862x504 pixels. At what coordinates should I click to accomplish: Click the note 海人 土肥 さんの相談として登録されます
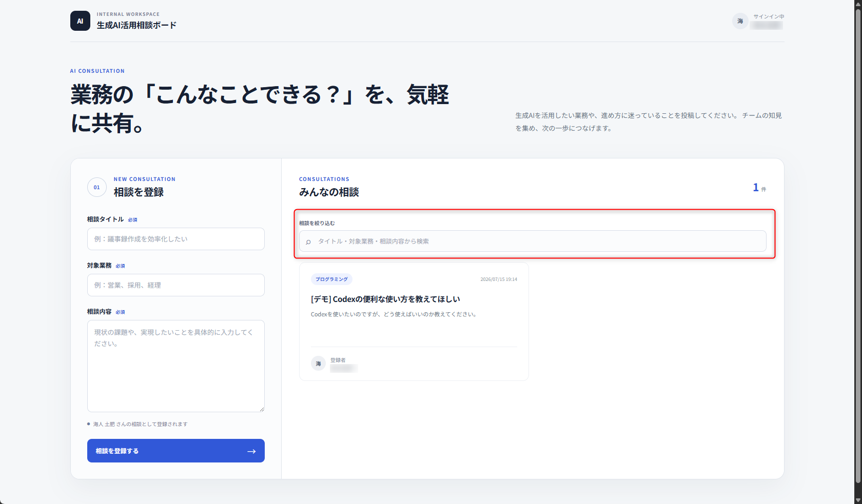pyautogui.click(x=140, y=424)
